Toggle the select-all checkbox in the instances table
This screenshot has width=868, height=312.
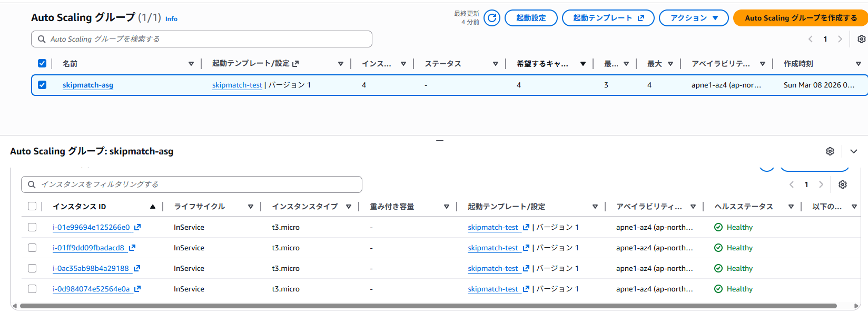coord(32,207)
